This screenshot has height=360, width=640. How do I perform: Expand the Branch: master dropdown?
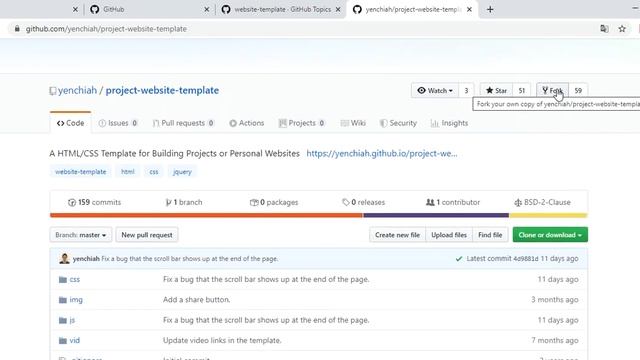click(x=81, y=235)
